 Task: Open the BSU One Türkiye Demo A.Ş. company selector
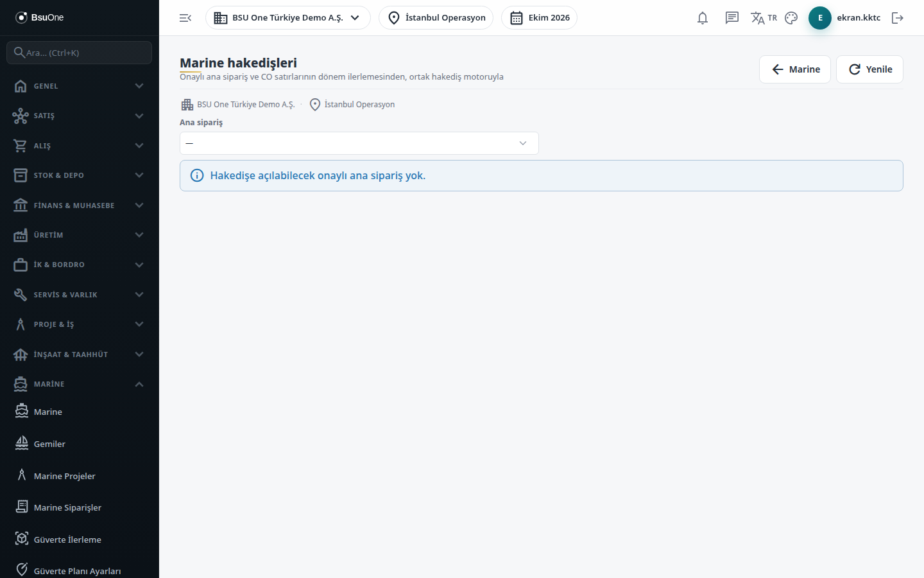pyautogui.click(x=287, y=18)
